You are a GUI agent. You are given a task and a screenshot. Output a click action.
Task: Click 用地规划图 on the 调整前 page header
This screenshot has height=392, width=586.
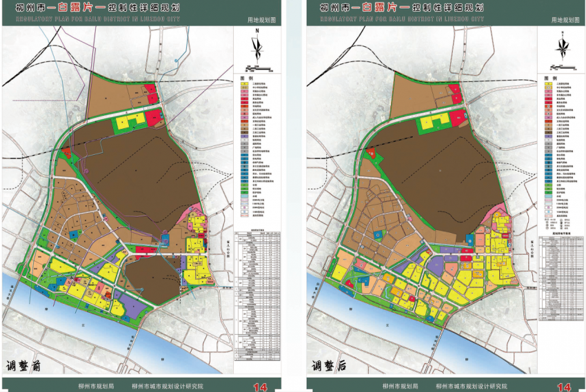pyautogui.click(x=261, y=20)
